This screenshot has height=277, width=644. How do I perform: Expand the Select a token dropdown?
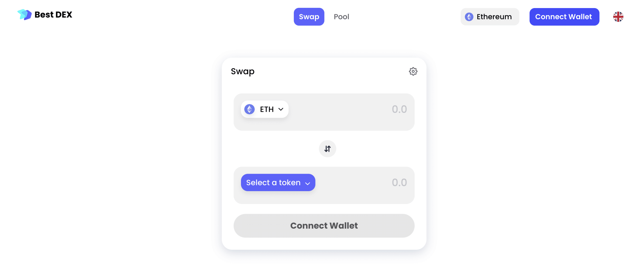278,182
